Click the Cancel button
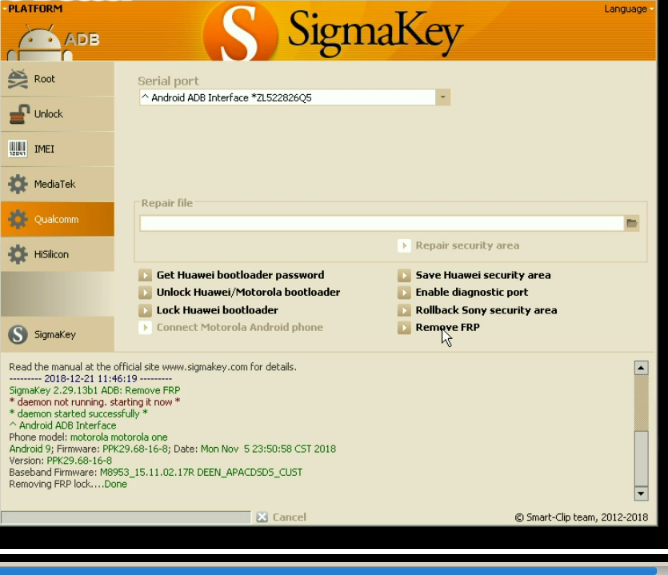The image size is (668, 575). 289,517
